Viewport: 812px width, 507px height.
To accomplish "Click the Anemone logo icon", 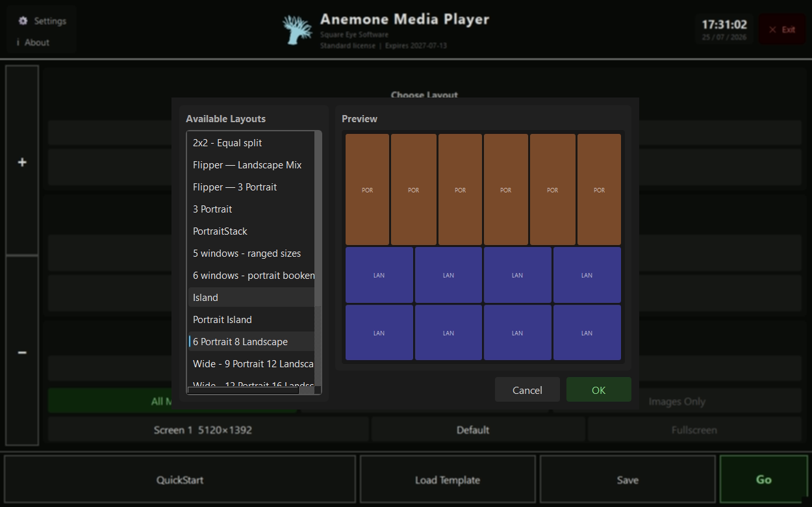I will pos(298,29).
